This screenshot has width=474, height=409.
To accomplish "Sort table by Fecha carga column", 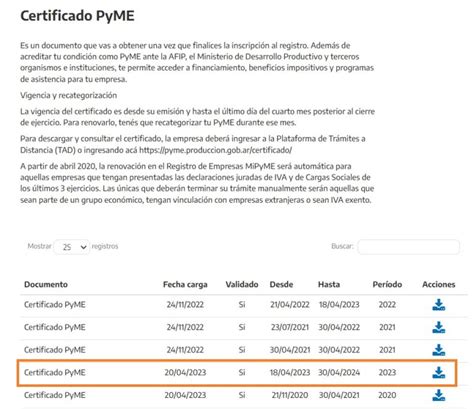I will point(185,284).
